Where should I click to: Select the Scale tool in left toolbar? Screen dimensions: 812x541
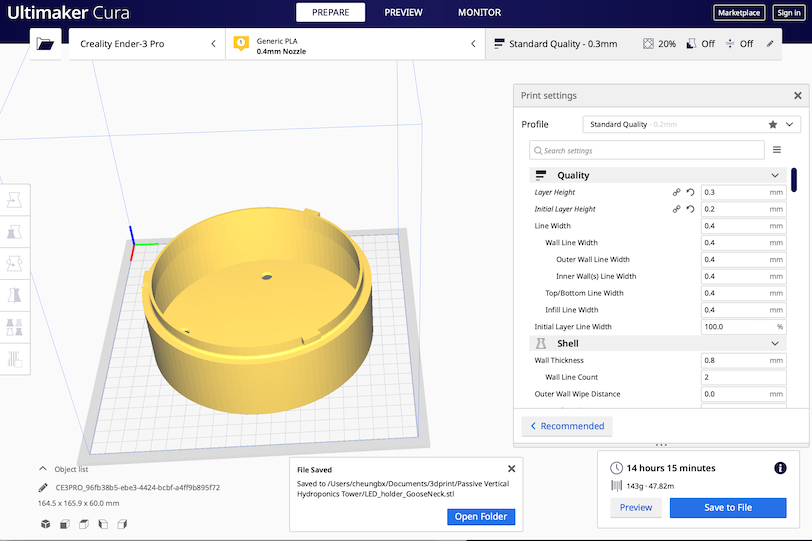tap(14, 231)
